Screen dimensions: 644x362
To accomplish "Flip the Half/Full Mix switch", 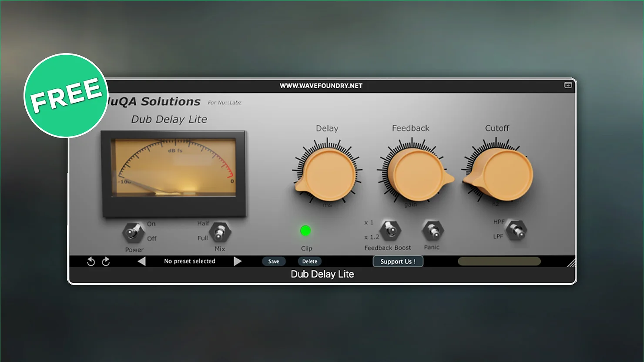I will coord(220,232).
